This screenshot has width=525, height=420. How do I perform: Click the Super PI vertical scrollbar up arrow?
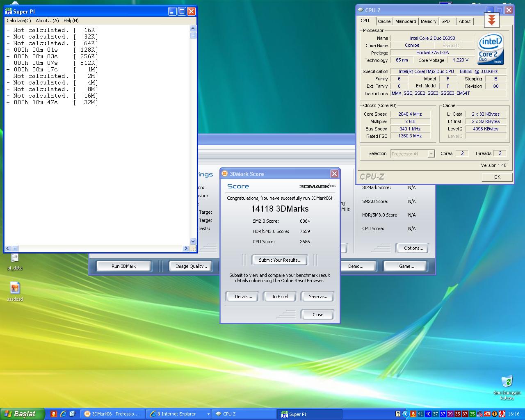[x=193, y=28]
